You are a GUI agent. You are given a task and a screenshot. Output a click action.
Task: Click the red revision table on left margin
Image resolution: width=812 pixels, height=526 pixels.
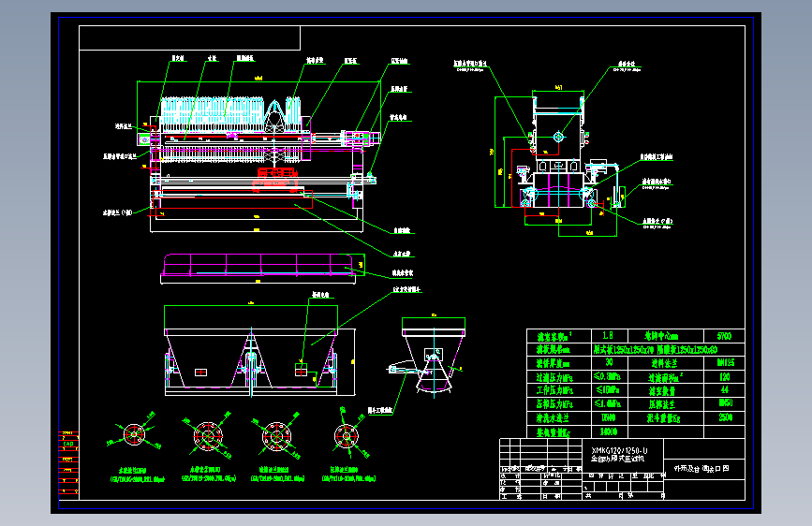[68, 463]
